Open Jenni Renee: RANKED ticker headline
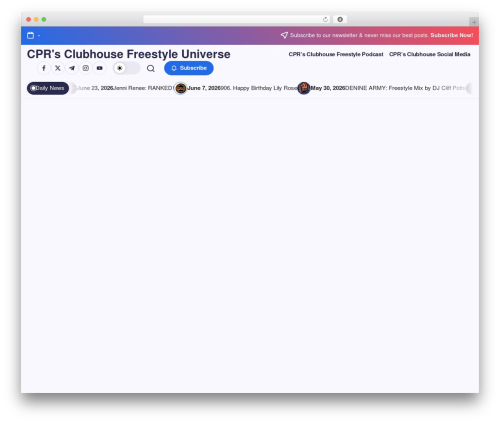 (144, 88)
